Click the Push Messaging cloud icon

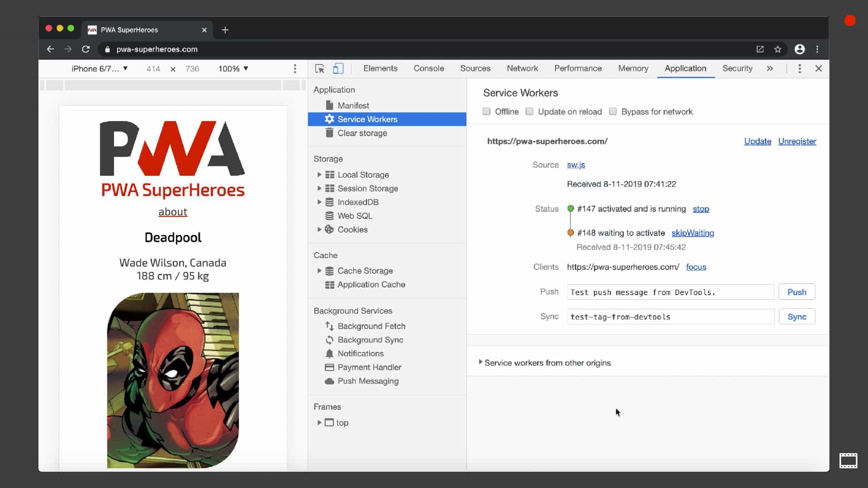pos(330,381)
